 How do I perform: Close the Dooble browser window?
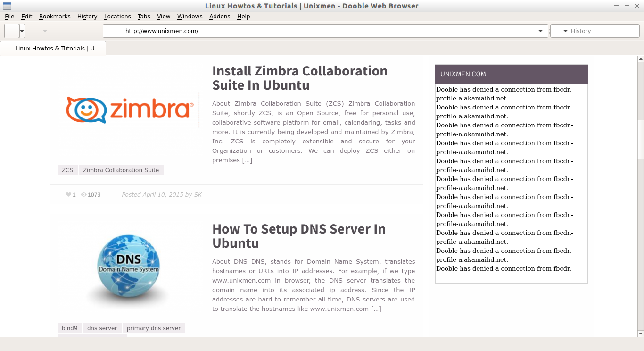point(637,6)
